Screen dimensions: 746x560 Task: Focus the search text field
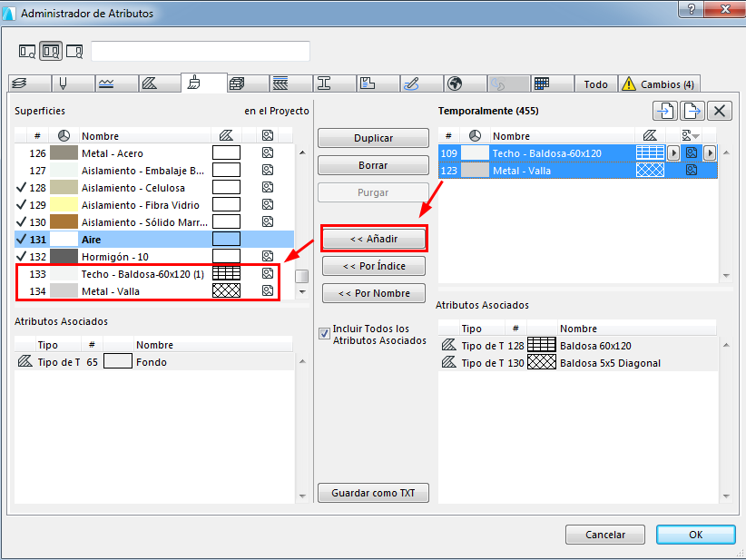coord(201,51)
